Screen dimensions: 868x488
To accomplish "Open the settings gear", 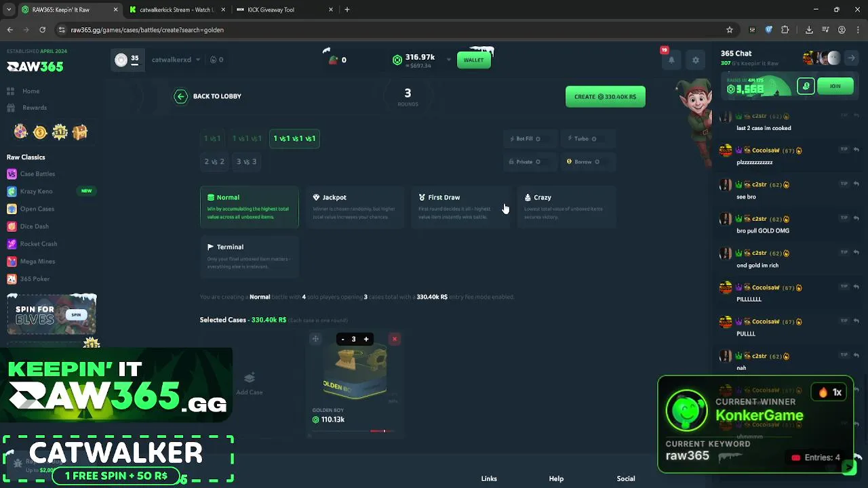I will coord(695,60).
